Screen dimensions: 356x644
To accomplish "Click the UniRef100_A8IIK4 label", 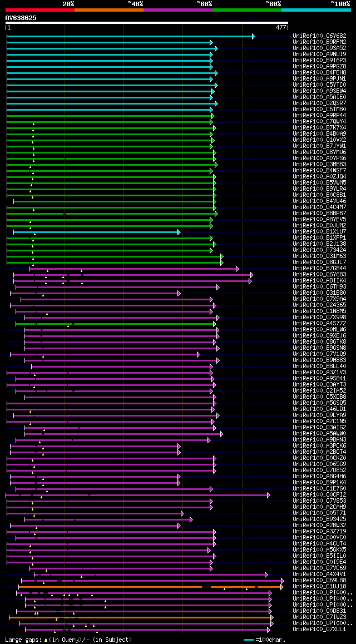I will 319,281.
